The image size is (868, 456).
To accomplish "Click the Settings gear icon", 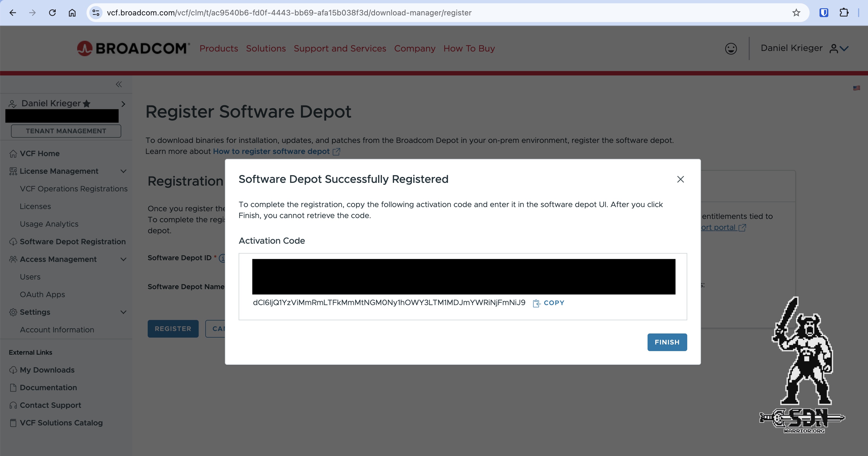I will [x=13, y=312].
